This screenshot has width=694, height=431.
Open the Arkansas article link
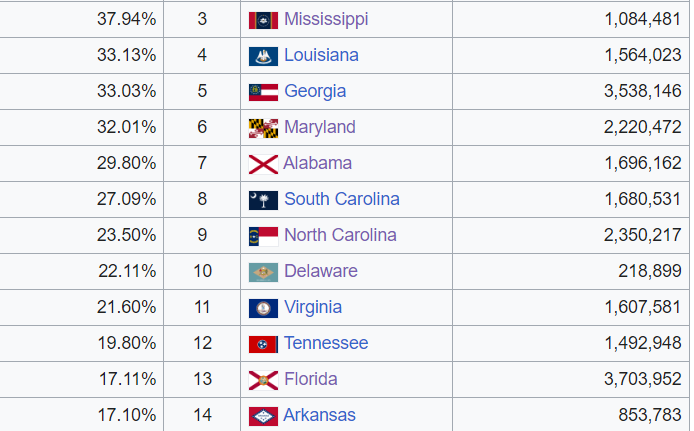(320, 415)
